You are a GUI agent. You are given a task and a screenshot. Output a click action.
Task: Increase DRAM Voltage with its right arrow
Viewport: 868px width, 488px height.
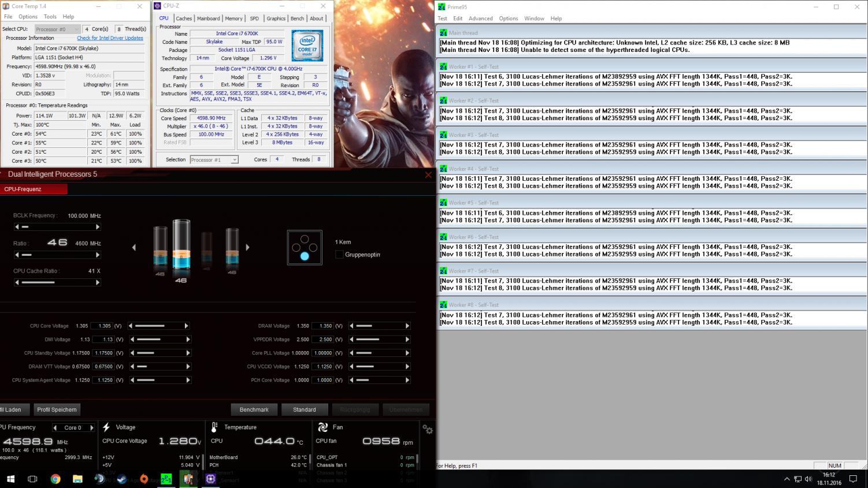pyautogui.click(x=407, y=326)
